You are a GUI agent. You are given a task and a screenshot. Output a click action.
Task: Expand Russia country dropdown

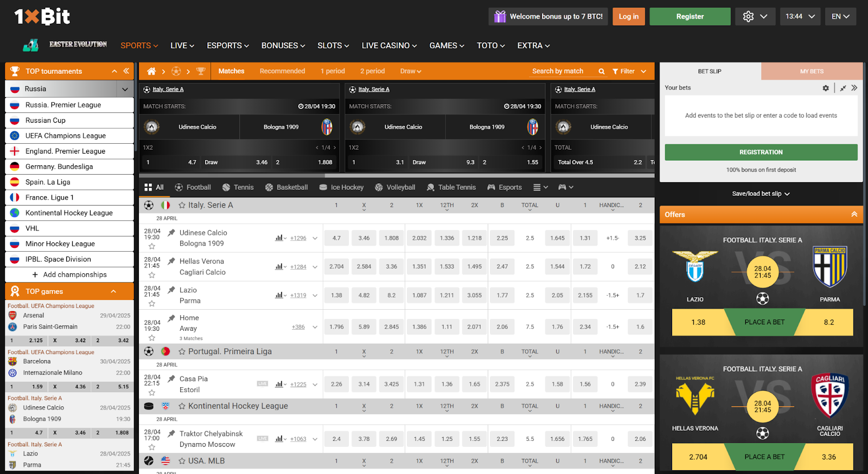[125, 89]
